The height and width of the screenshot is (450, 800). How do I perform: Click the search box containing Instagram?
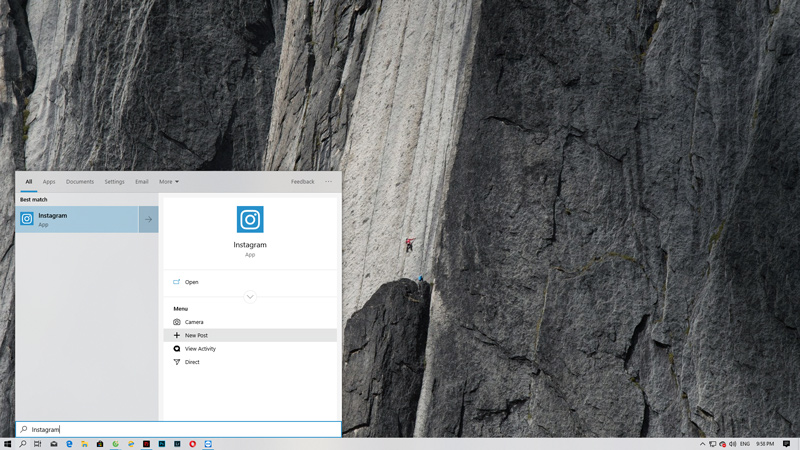(180, 429)
